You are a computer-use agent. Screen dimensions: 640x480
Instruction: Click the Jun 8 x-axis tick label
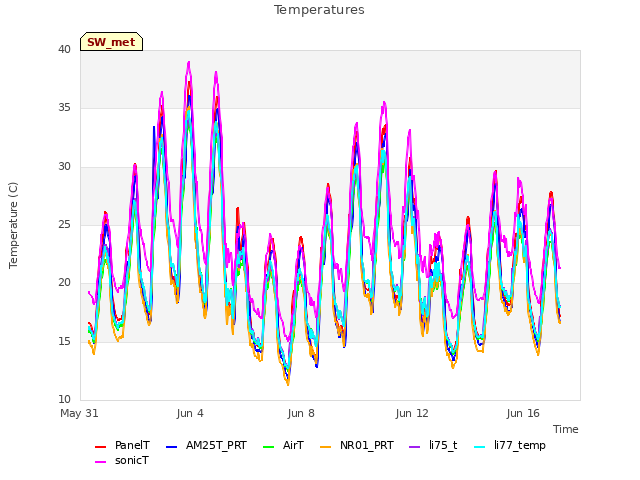click(301, 413)
